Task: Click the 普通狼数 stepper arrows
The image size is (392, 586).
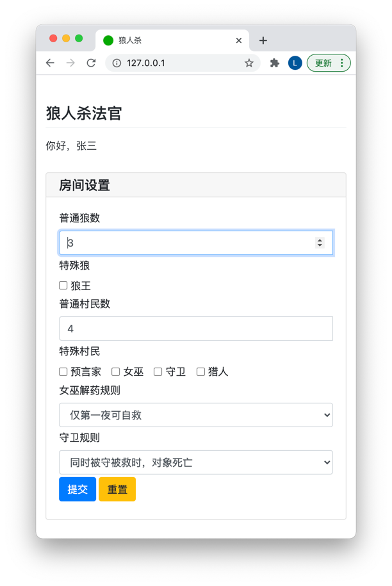Action: click(x=320, y=243)
